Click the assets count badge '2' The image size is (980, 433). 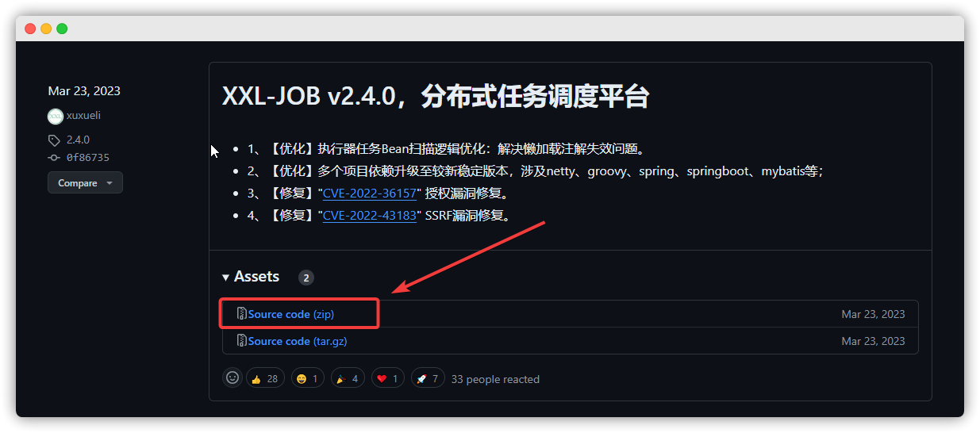point(306,278)
